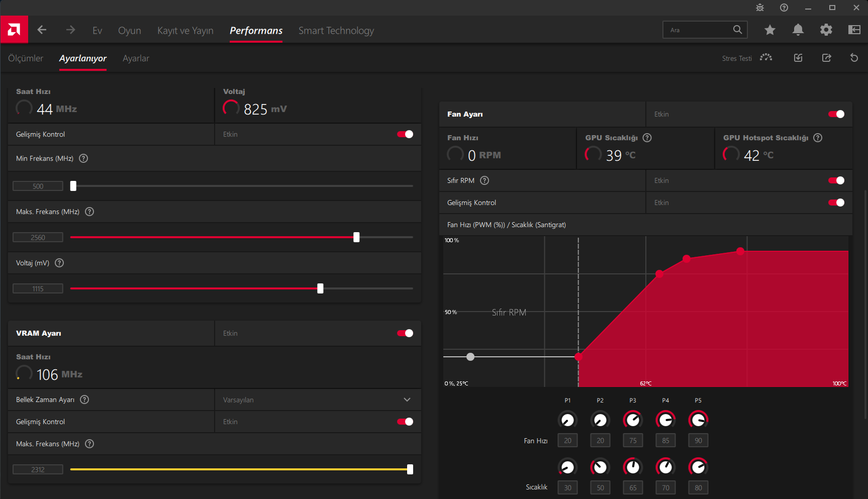Open the bug report icon
This screenshot has height=499, width=868.
[x=760, y=8]
